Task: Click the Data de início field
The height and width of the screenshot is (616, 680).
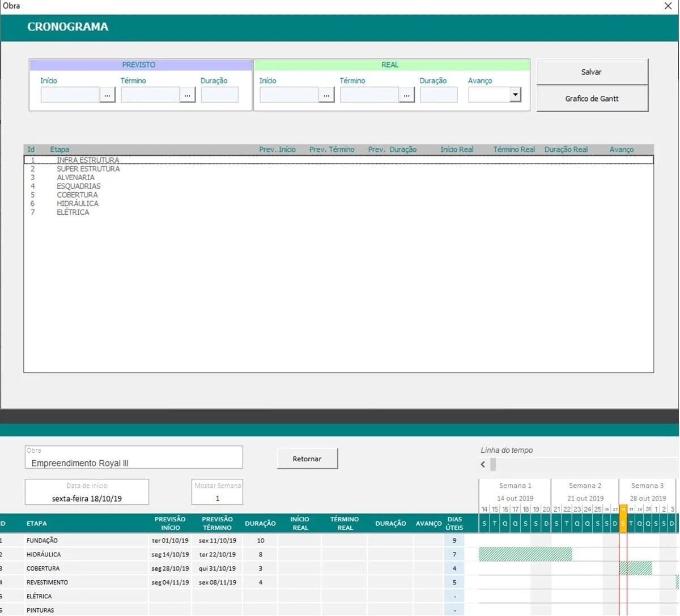Action: (87, 492)
